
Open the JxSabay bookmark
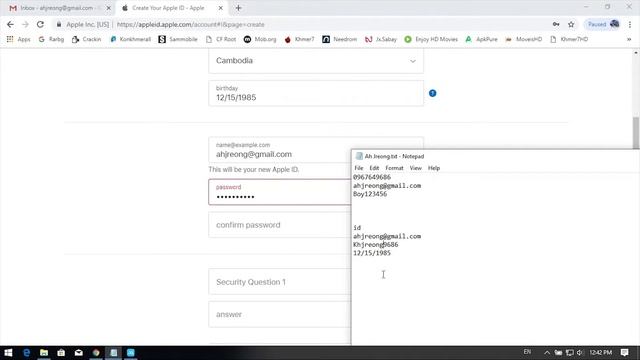(x=380, y=39)
